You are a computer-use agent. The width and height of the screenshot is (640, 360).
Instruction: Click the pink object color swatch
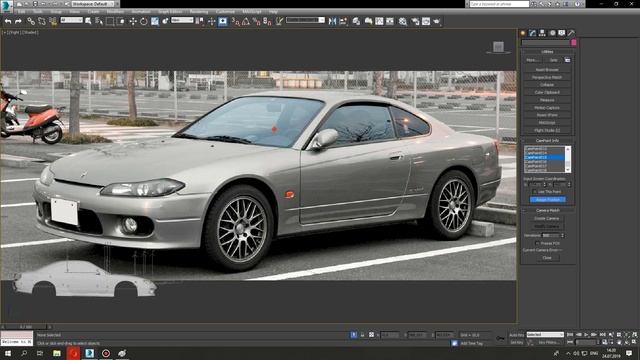click(573, 42)
